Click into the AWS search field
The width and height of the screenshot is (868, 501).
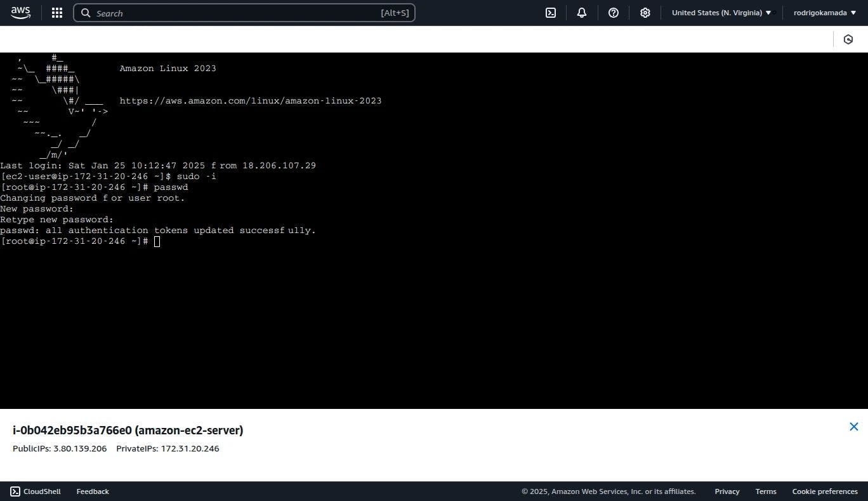pos(244,13)
